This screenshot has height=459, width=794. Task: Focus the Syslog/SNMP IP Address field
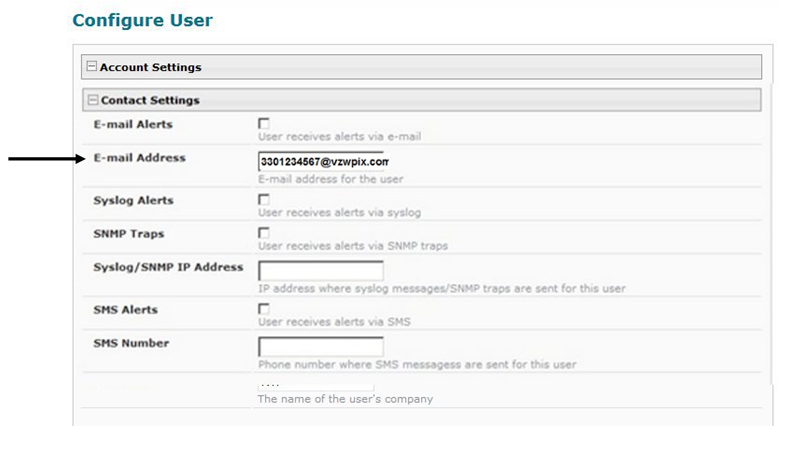(321, 271)
